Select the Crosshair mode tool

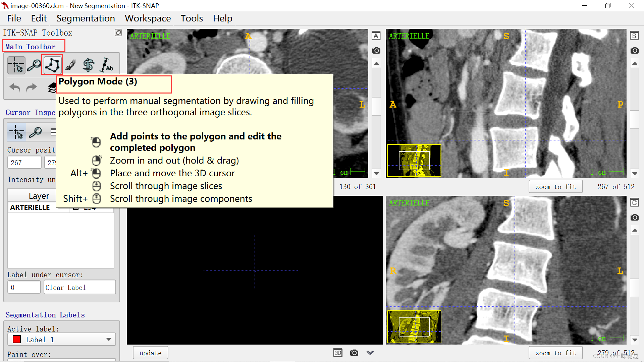[x=16, y=65]
